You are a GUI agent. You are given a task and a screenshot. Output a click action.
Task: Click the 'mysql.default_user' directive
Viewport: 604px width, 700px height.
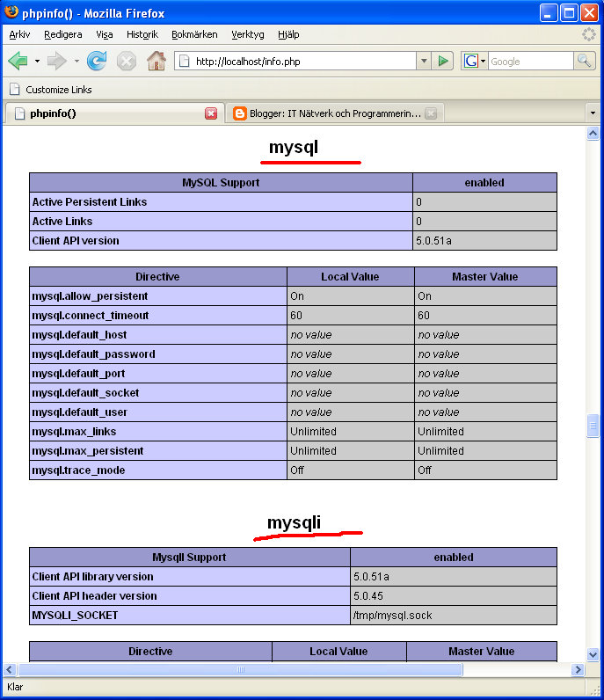coord(158,412)
